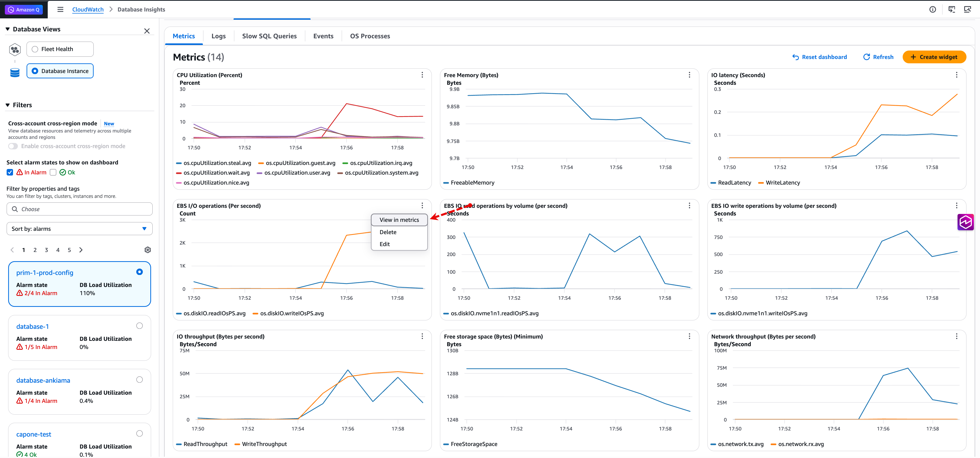Select prim-1-prod-config instance radio button

click(x=140, y=272)
